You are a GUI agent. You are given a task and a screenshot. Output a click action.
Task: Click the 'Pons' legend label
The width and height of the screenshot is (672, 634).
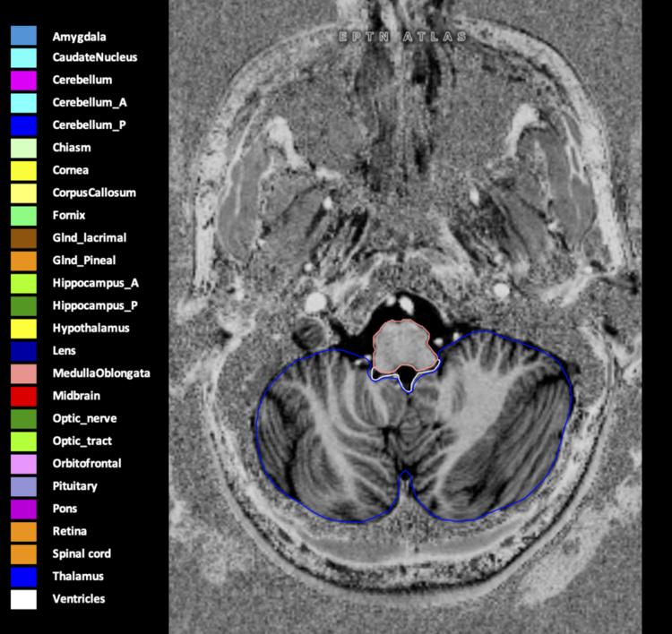[x=65, y=509]
